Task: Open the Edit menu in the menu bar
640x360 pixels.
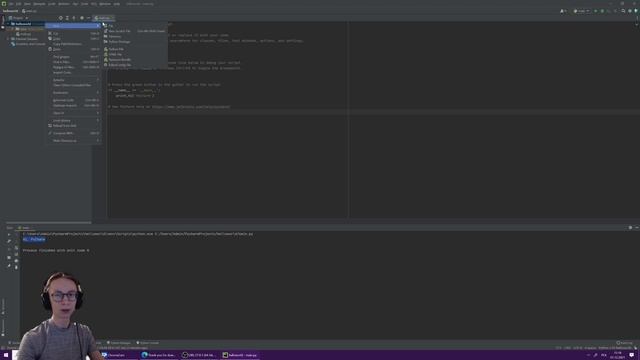Action: tap(18, 4)
